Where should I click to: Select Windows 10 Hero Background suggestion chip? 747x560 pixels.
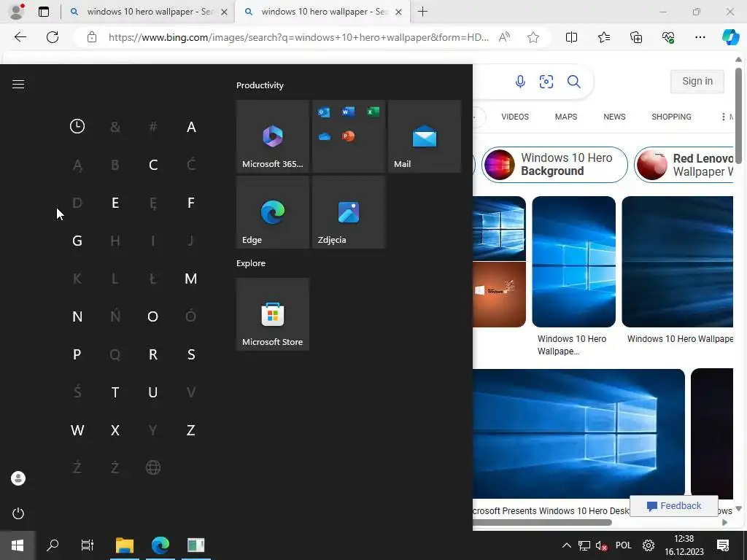click(554, 165)
